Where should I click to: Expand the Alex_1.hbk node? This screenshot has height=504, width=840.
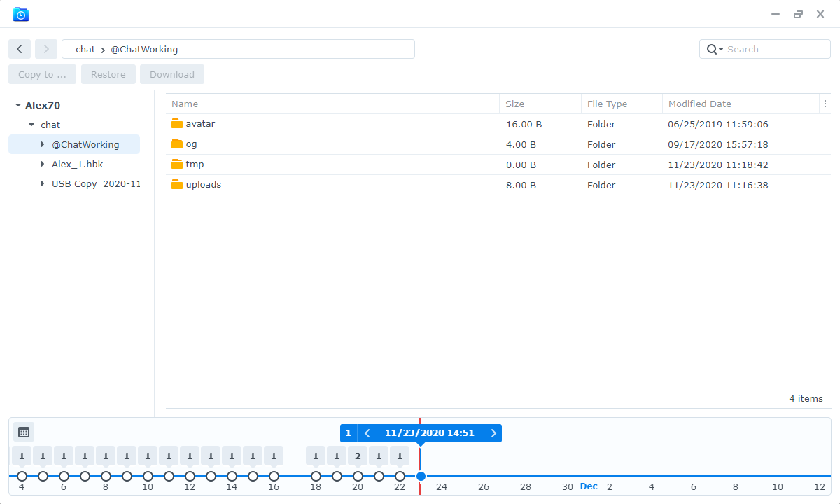tap(41, 164)
